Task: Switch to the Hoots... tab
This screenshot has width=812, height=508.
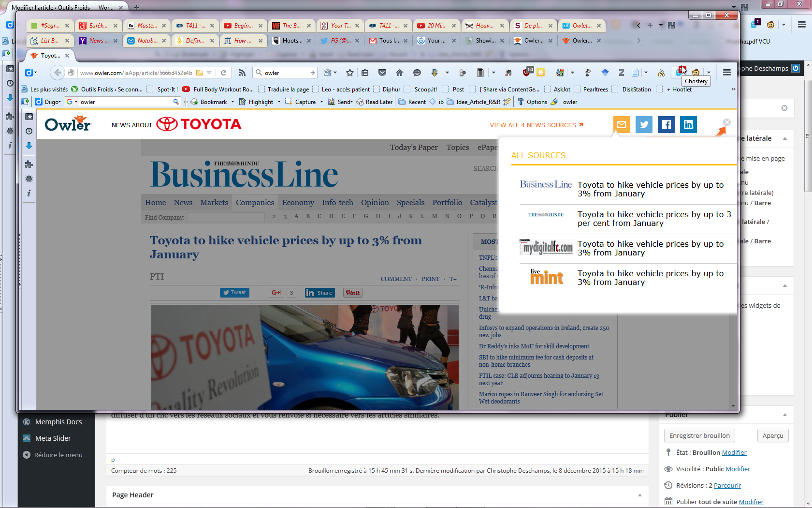Action: [291, 41]
